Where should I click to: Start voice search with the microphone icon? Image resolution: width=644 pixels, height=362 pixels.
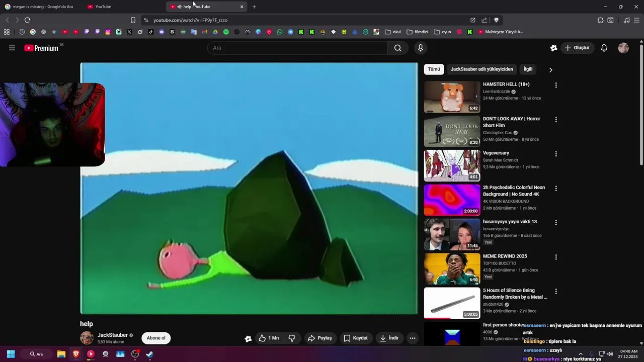pyautogui.click(x=421, y=48)
